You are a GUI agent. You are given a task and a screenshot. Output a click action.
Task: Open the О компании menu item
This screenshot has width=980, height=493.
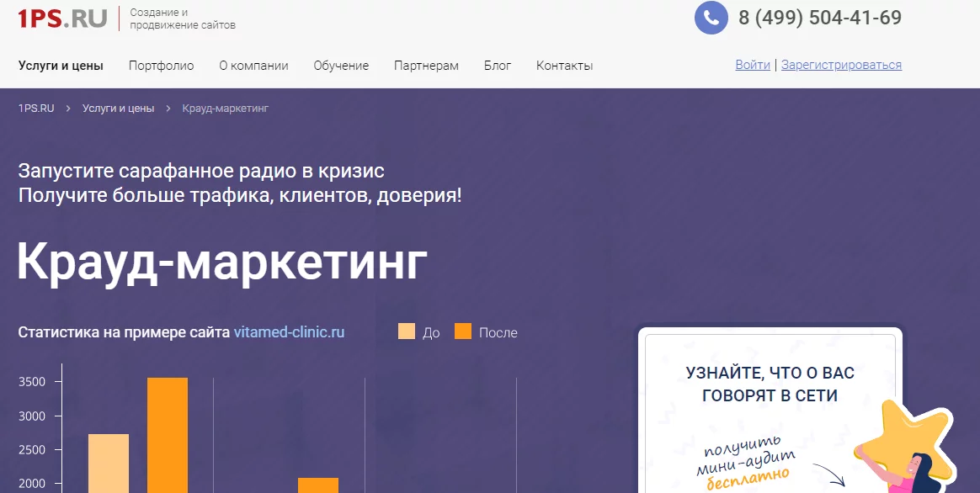click(253, 66)
